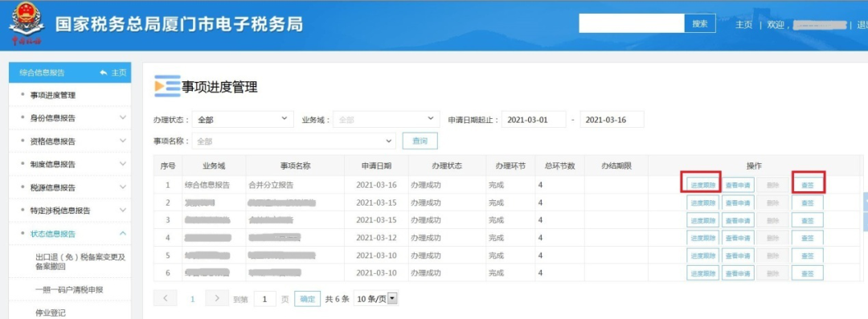Go to previous page with left arrow

[165, 298]
